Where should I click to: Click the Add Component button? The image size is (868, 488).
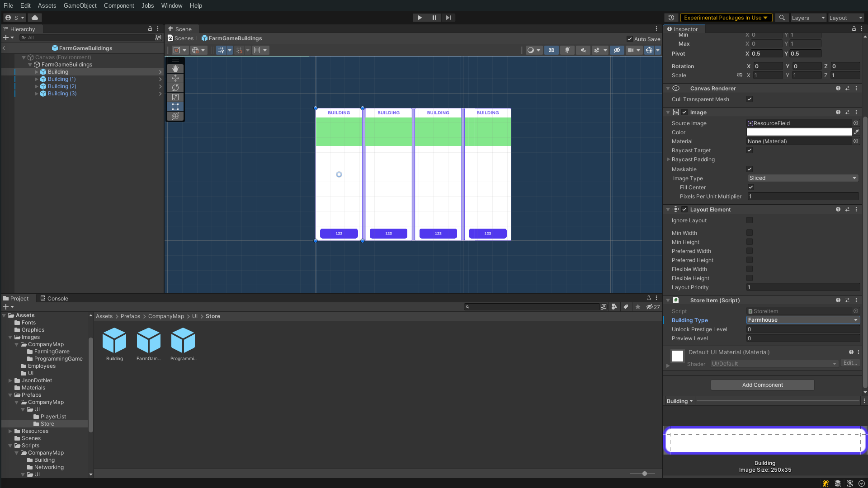[x=762, y=385]
